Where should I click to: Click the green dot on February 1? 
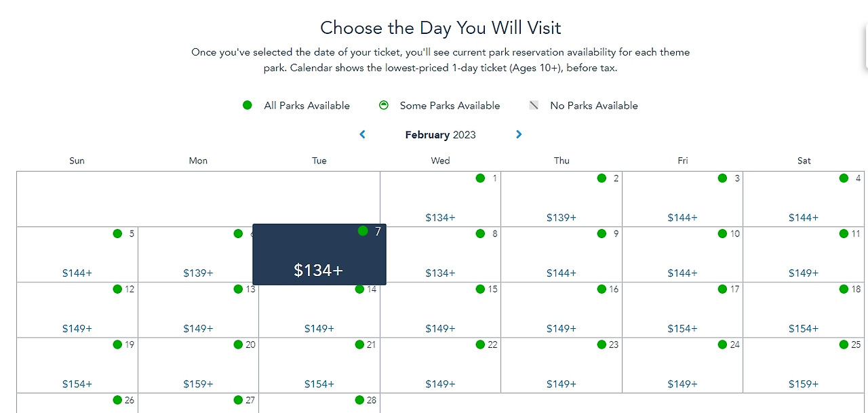[480, 178]
